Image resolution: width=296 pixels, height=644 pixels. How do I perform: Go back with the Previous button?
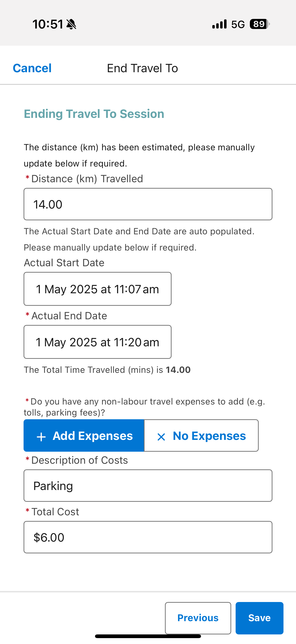(198, 618)
